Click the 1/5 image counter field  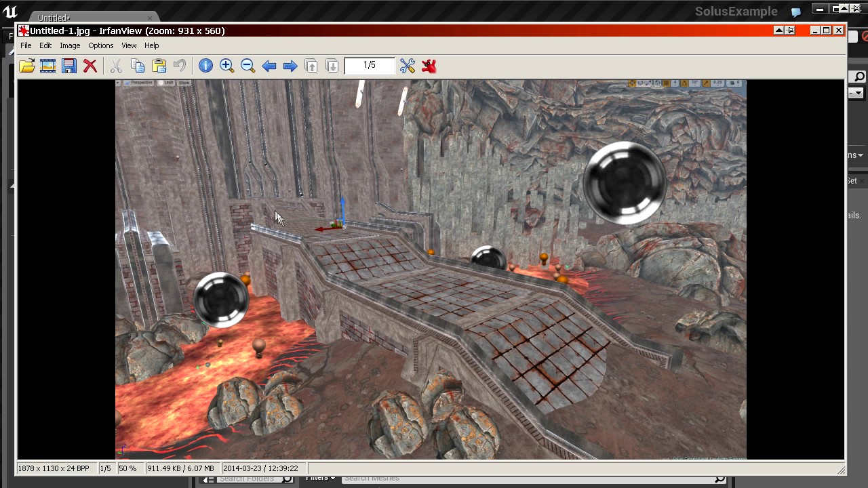point(370,65)
